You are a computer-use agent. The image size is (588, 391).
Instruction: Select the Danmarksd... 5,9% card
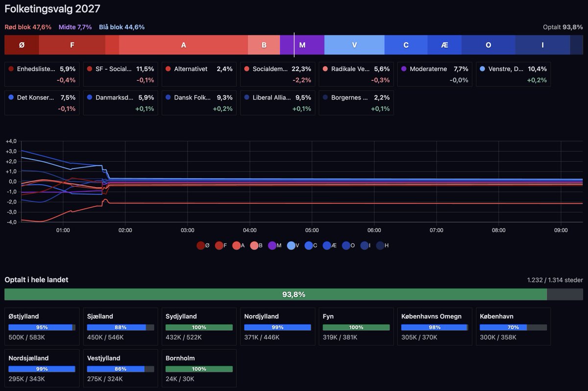(121, 103)
